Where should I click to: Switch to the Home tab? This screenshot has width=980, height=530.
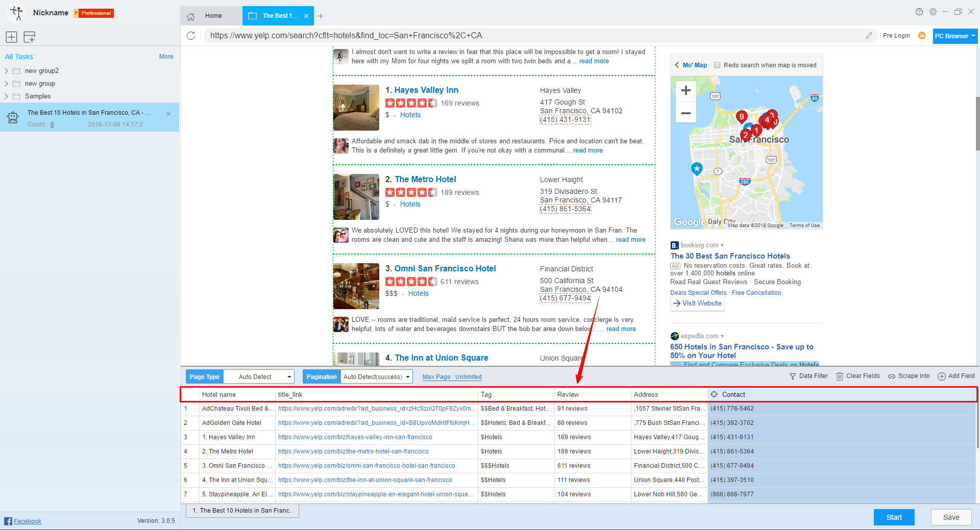point(211,16)
